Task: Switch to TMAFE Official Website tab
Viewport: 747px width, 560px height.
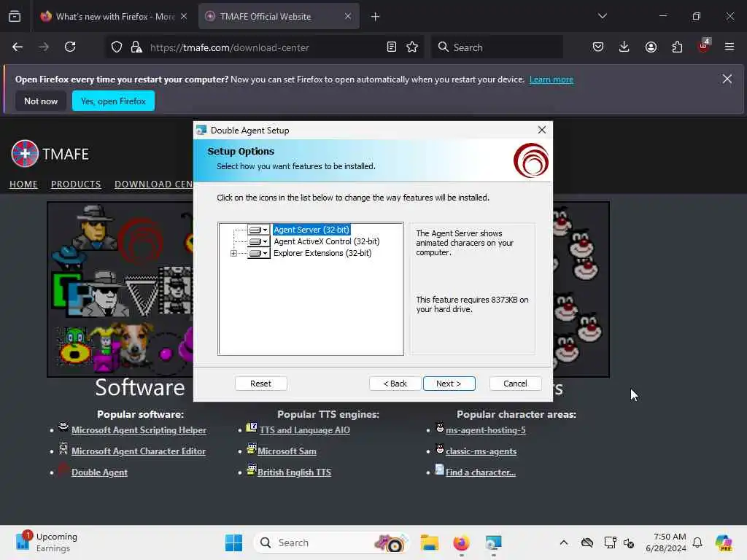Action: [279, 17]
